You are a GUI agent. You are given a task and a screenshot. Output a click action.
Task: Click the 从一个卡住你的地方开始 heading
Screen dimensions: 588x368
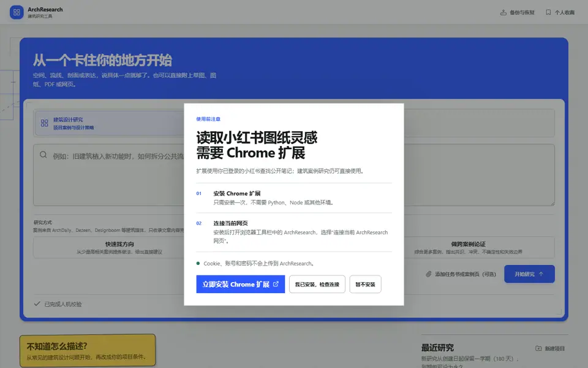pyautogui.click(x=102, y=60)
